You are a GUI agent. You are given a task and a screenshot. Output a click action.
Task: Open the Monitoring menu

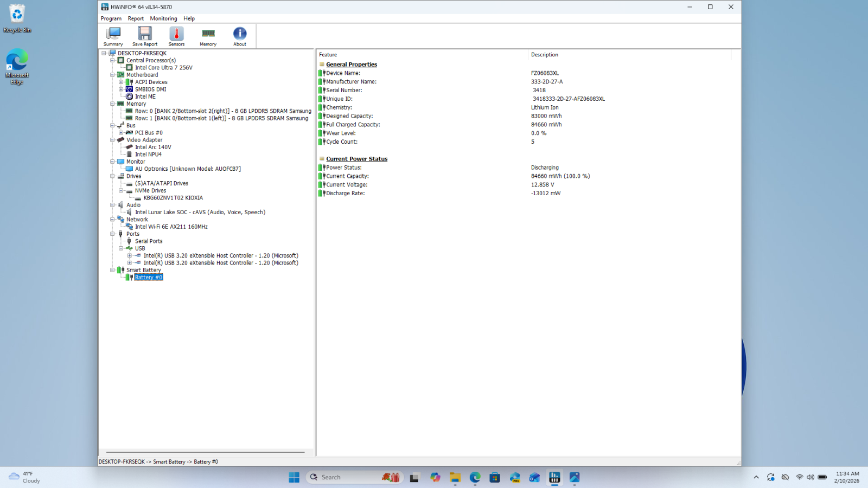[163, 18]
